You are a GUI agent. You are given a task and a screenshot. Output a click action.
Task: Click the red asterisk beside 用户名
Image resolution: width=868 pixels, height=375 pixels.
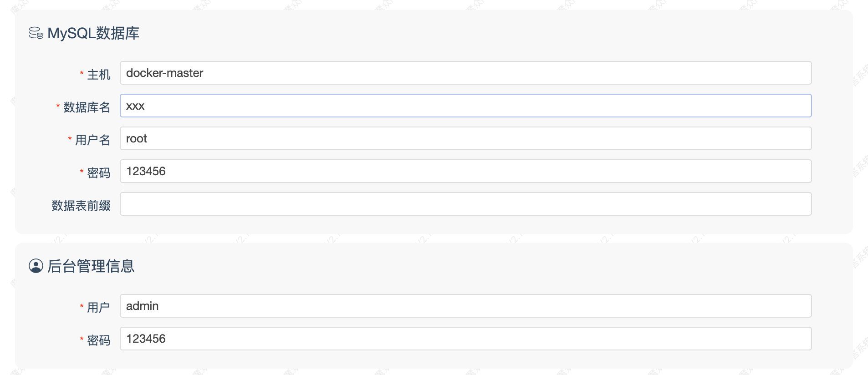click(x=70, y=139)
